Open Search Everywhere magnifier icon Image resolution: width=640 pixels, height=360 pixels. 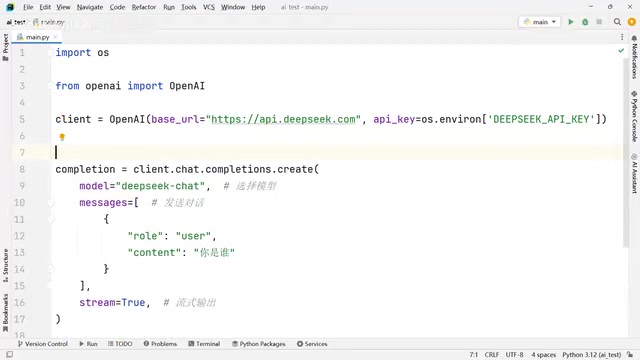(617, 22)
